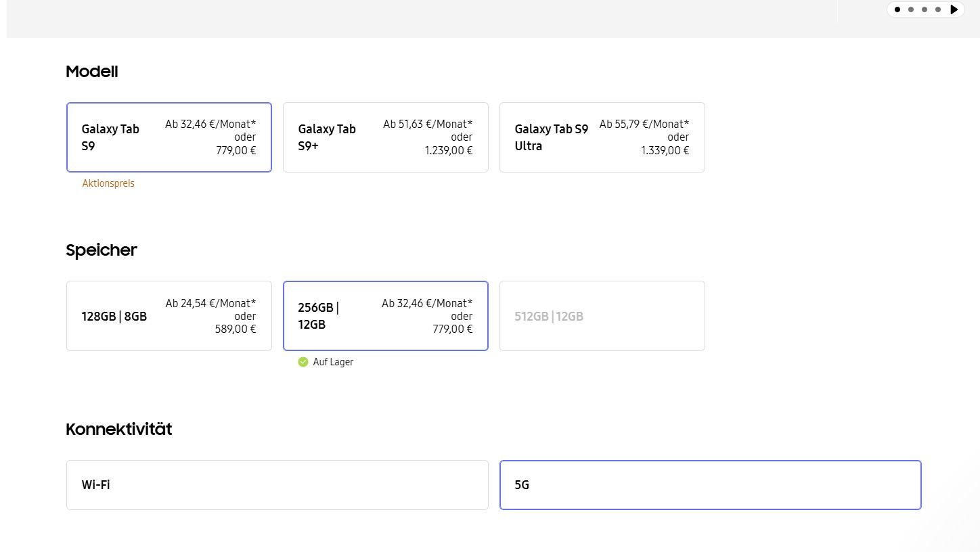
Task: Jump to the fourth carousel dot
Action: tap(938, 9)
